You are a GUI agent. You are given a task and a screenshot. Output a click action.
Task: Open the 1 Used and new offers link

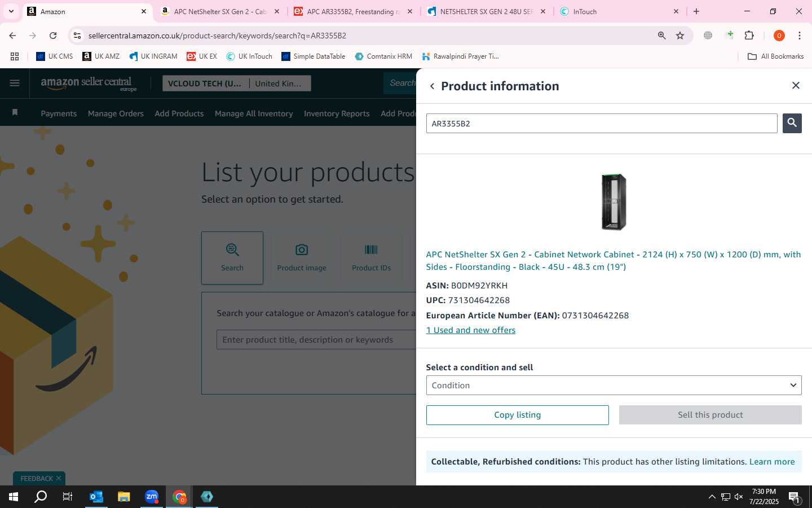point(471,330)
